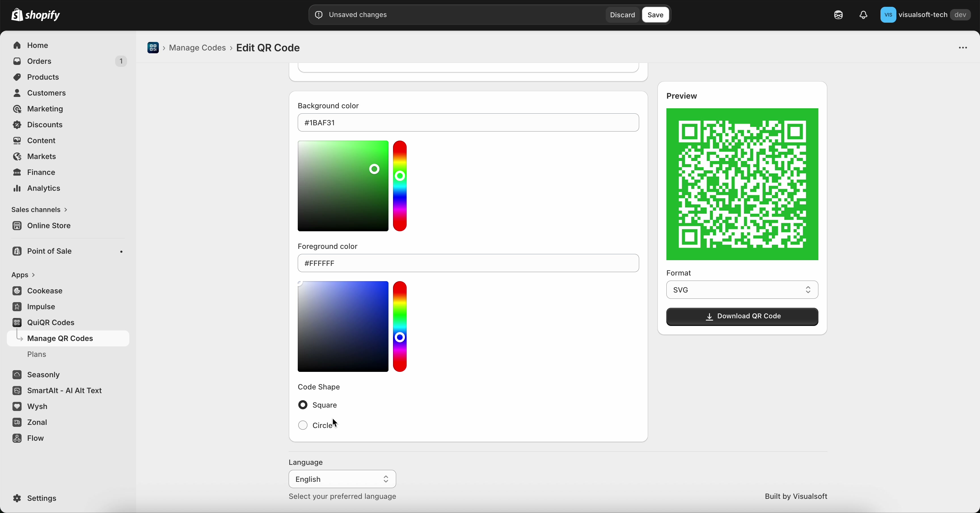Open the Format dropdown showing SVG
Screen dimensions: 980x513
tap(742, 290)
